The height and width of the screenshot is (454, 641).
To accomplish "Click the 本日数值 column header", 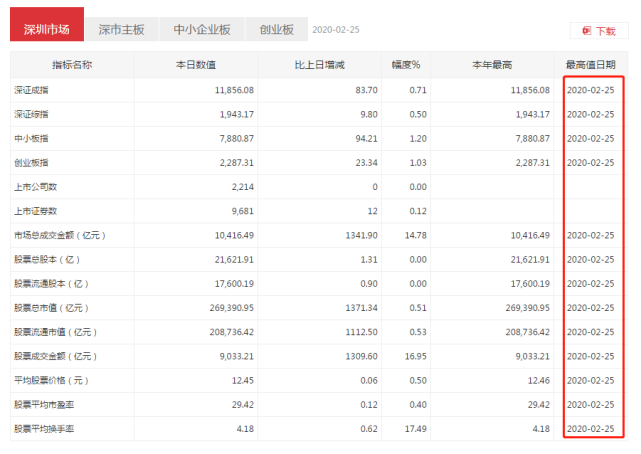I will point(196,65).
